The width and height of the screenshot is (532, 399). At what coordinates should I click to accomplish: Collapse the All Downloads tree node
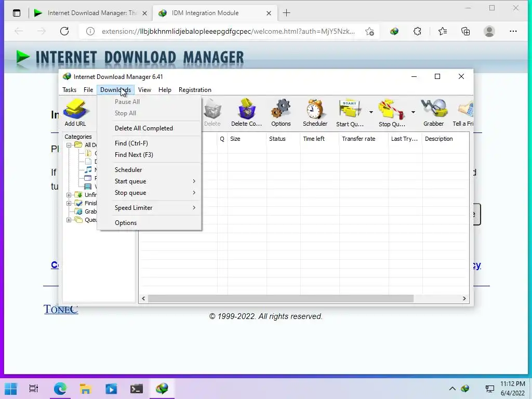(x=69, y=145)
